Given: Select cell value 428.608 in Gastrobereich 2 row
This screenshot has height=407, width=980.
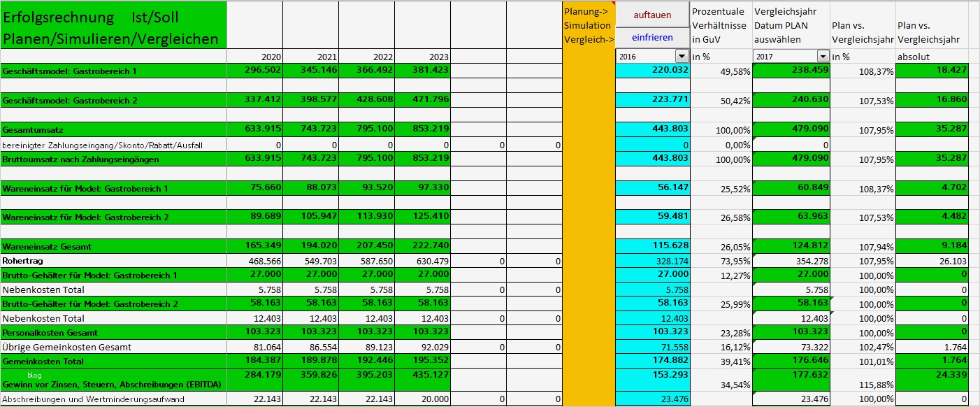Looking at the screenshot, I should 366,100.
